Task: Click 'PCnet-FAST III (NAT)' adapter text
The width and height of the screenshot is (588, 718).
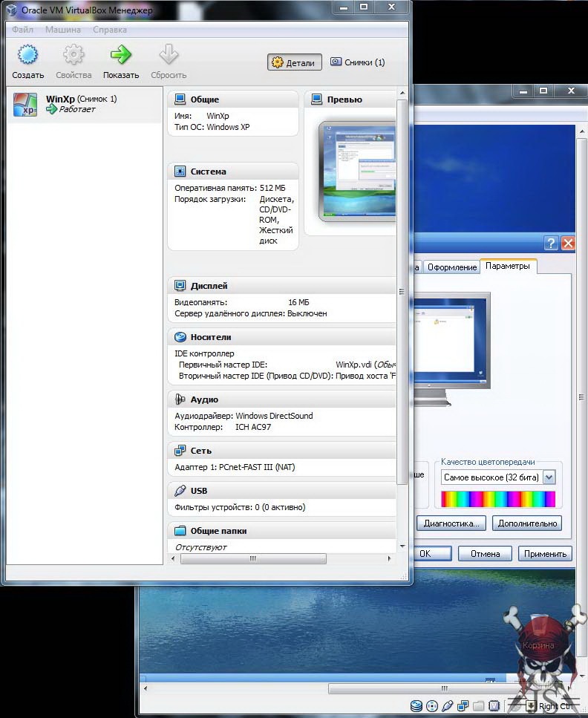Action: click(257, 467)
